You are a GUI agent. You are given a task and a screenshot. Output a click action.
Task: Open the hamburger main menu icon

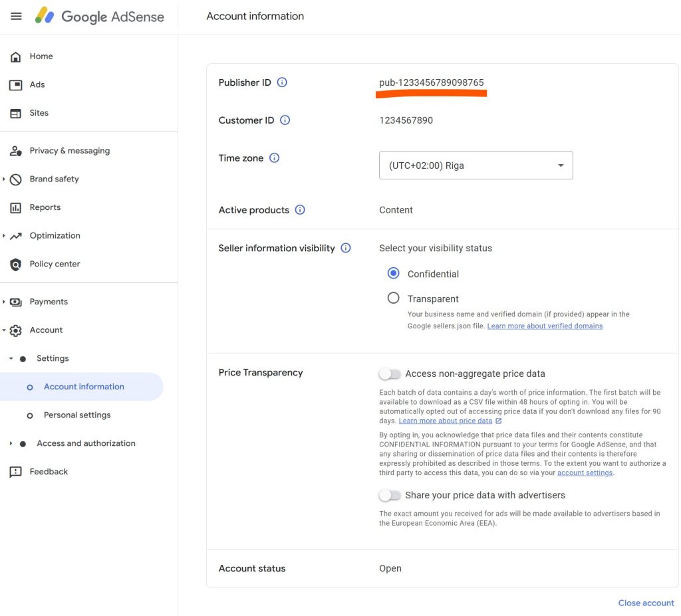[16, 17]
